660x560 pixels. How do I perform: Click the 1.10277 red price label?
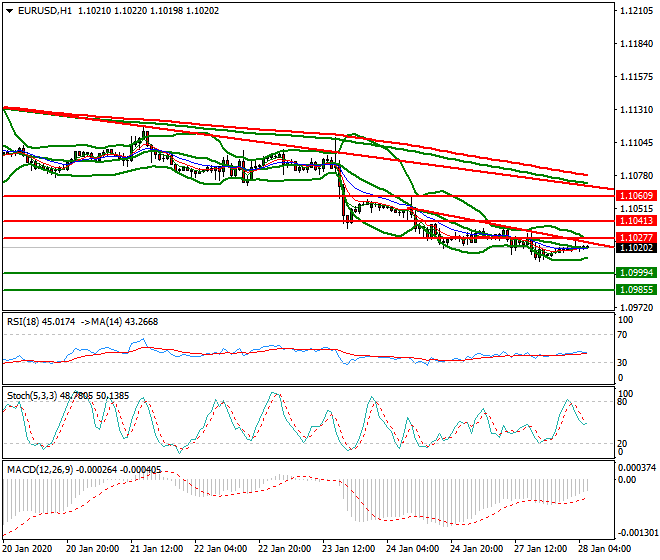[x=636, y=237]
